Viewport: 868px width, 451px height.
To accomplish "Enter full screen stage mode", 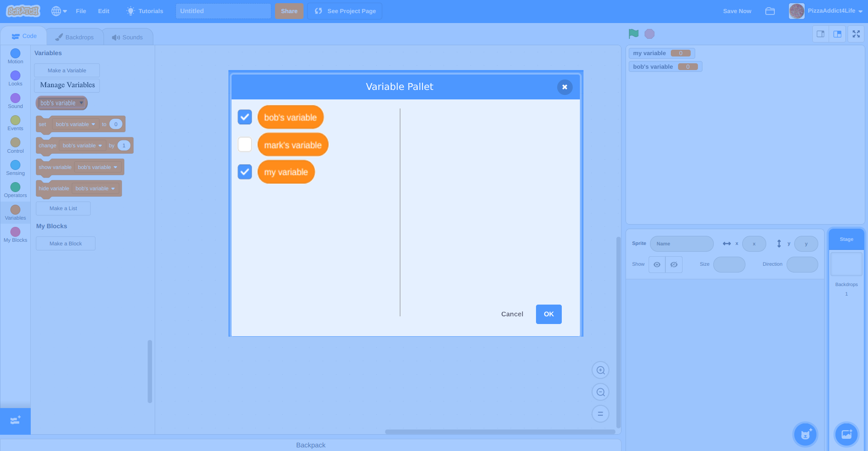I will (x=856, y=34).
